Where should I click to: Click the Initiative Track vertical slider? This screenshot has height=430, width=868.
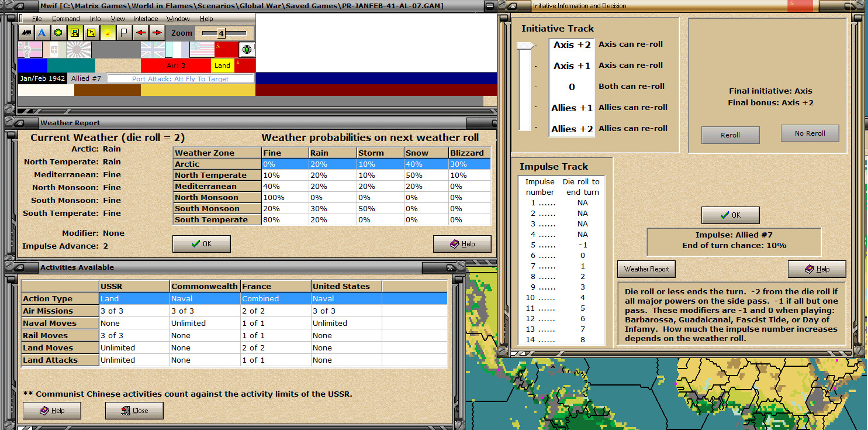(524, 87)
